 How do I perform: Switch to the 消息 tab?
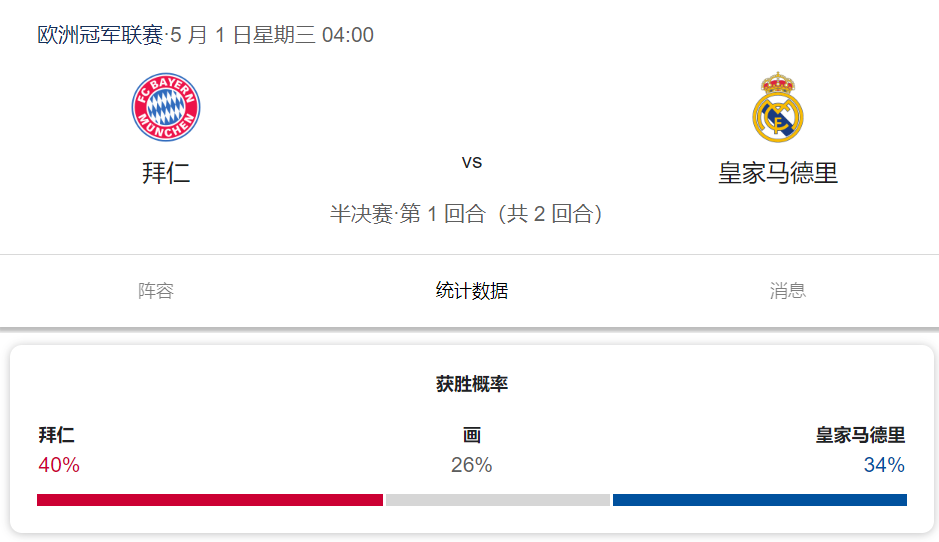coord(787,291)
